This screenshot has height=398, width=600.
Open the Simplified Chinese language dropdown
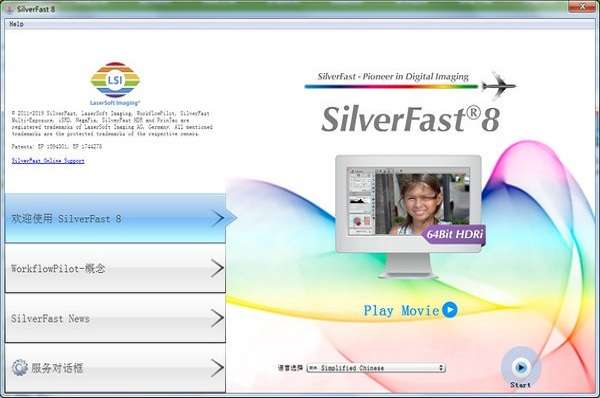[376, 368]
